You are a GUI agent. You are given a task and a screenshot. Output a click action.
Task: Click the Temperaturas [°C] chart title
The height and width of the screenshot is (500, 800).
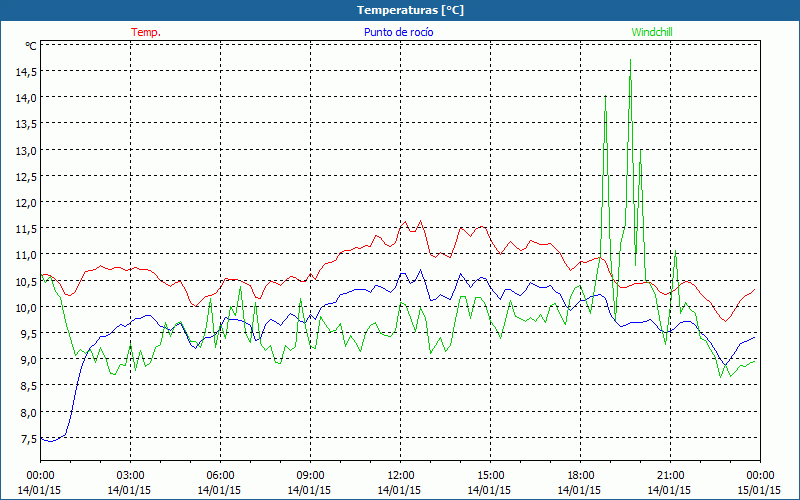click(x=410, y=10)
